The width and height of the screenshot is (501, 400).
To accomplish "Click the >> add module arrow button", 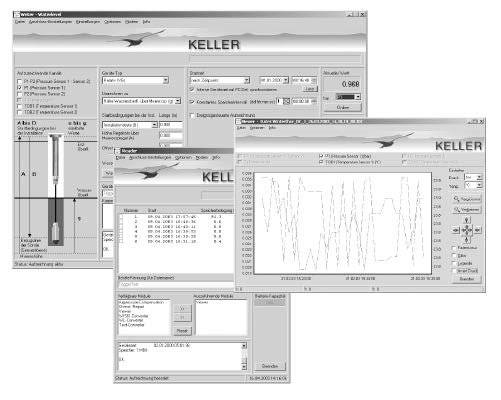I will (x=182, y=308).
